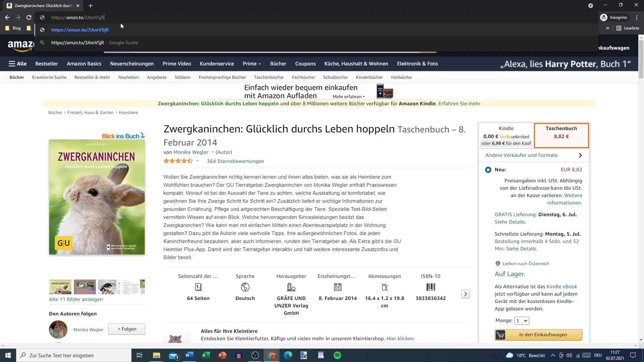Open Excel from taskbar
The width and height of the screenshot is (644, 362).
coord(206,355)
